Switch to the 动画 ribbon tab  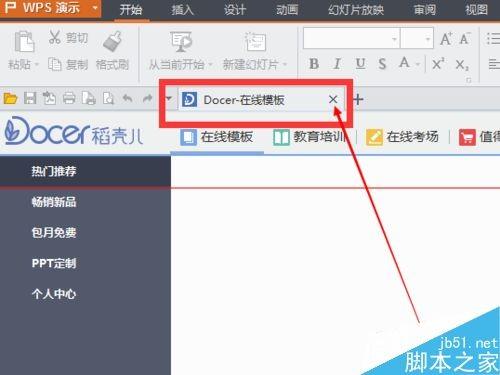point(287,10)
